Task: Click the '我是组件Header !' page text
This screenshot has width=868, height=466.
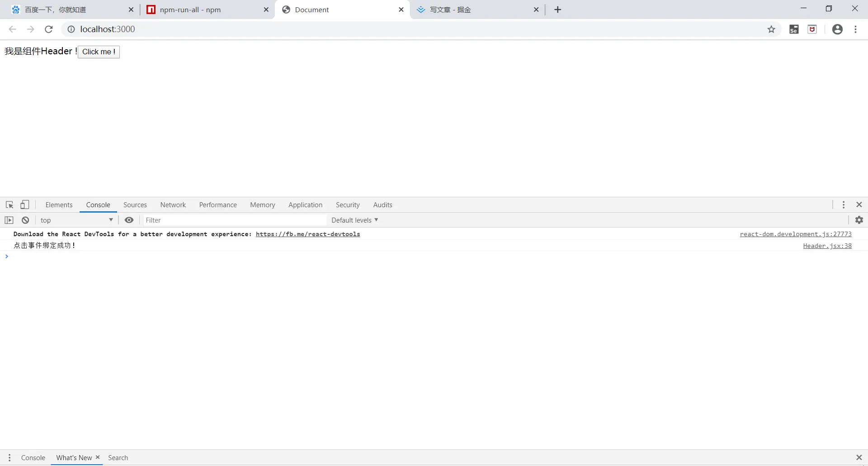Action: [x=41, y=51]
